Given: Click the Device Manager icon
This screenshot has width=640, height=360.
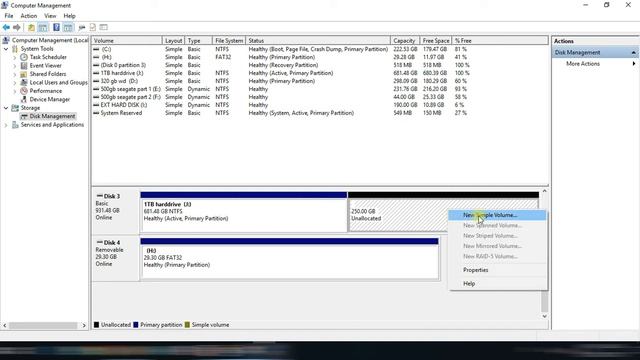Looking at the screenshot, I should tap(24, 99).
